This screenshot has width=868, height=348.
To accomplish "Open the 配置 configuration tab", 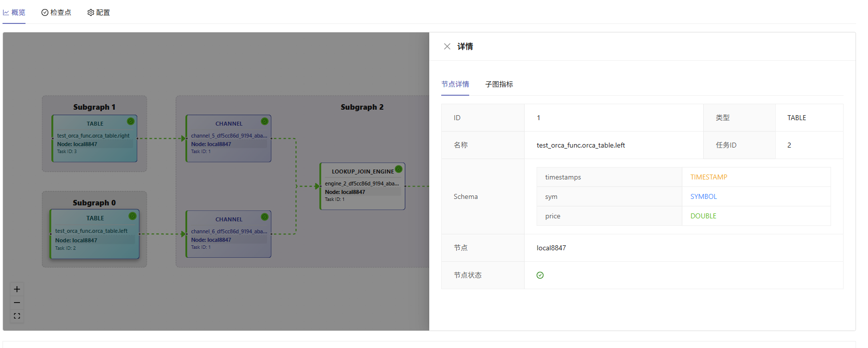I will [99, 12].
